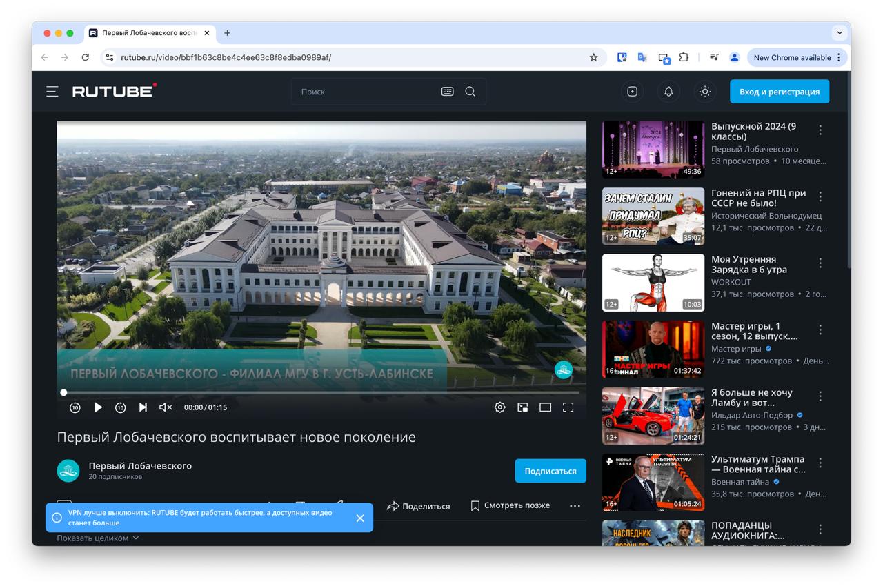Open a new browser tab
This screenshot has height=588, width=883.
(227, 33)
